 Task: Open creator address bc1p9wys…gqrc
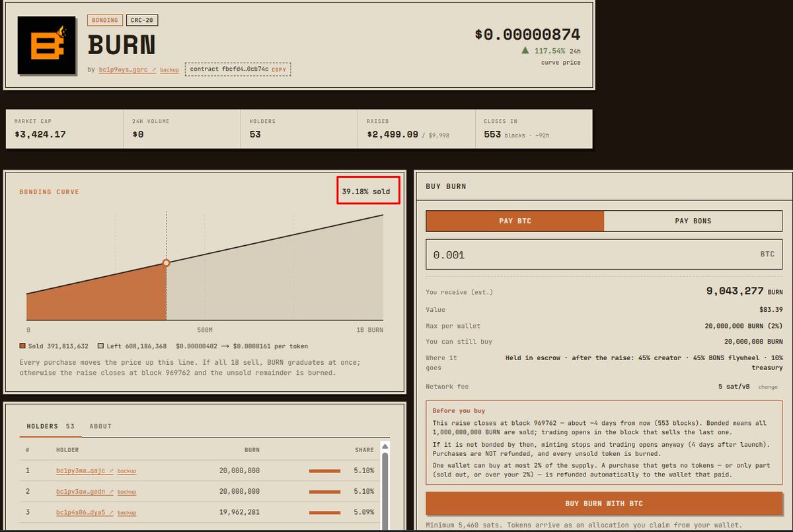127,69
